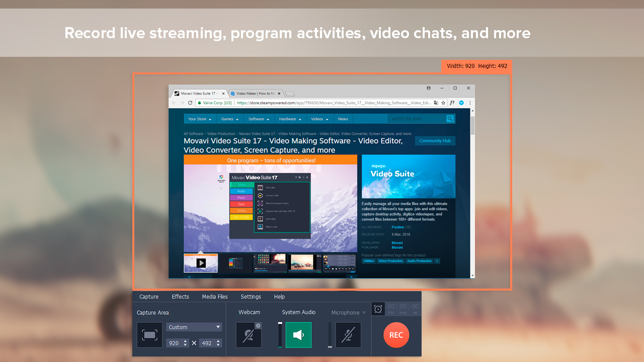Screen dimensions: 644x362
Task: Set a recording timer via alarm clock icon
Action: coord(378,309)
